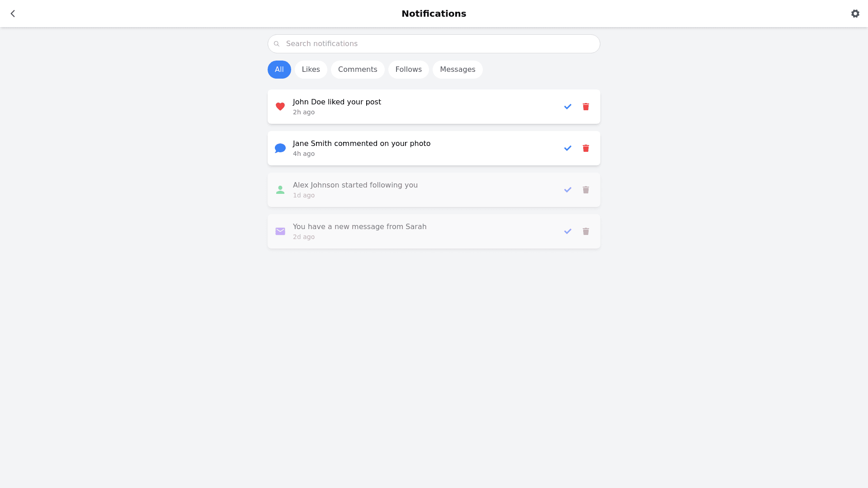868x488 pixels.
Task: Delete the John Doe like notification
Action: point(585,107)
